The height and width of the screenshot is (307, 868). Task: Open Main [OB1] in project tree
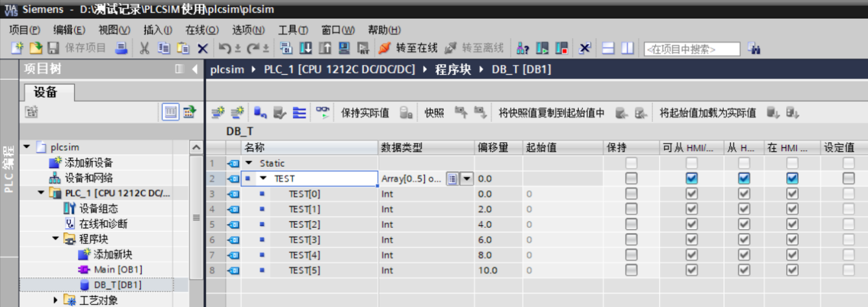(x=118, y=269)
